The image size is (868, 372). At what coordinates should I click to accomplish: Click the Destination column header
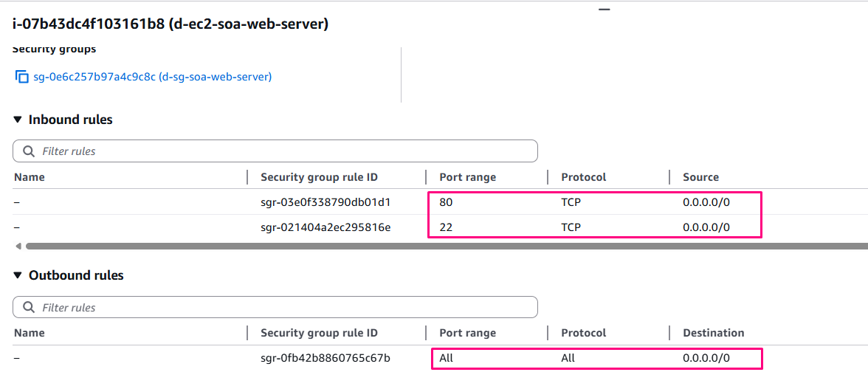[x=713, y=333]
